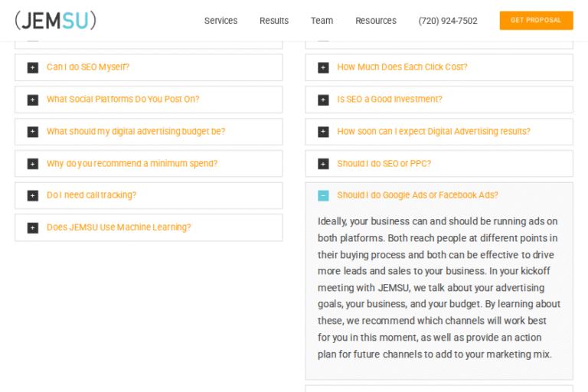The width and height of the screenshot is (588, 392).
Task: Click plus icon next to Machine Learning question
Action: point(33,228)
